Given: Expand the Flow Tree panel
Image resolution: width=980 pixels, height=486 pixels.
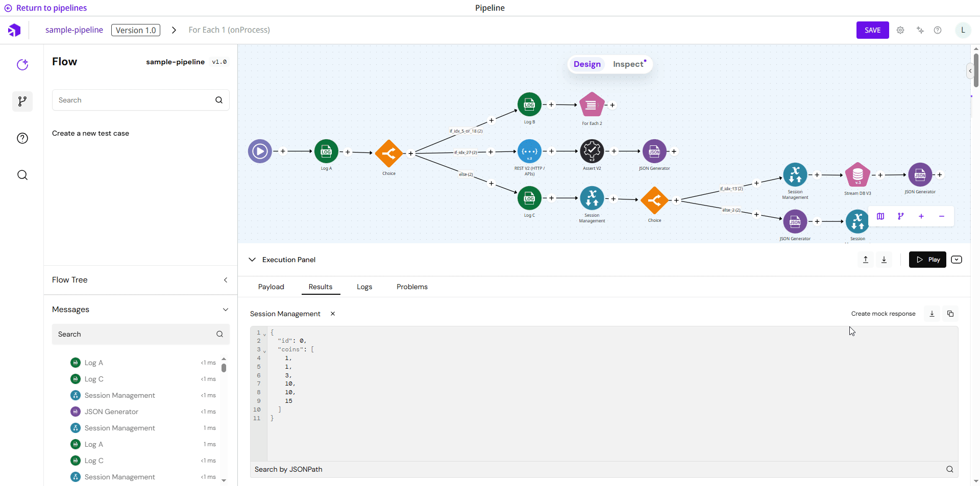Looking at the screenshot, I should click(x=226, y=280).
